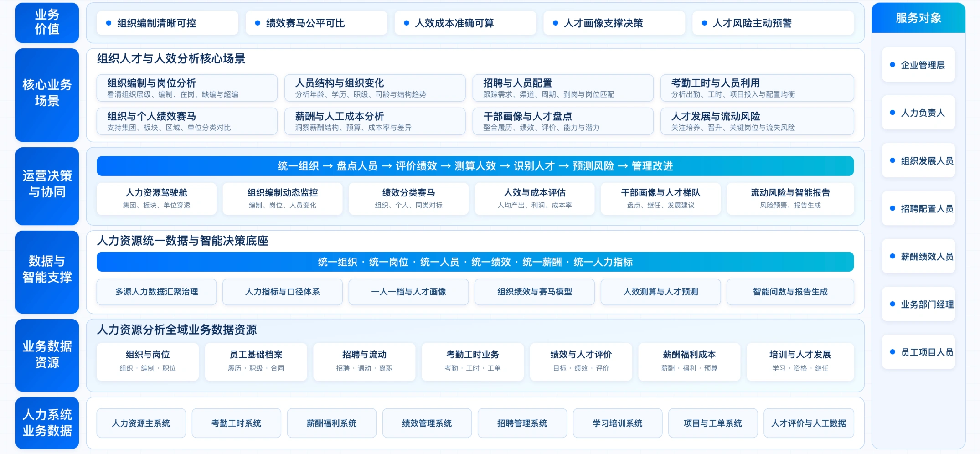Open 人效与成本评估 card
This screenshot has width=980, height=454.
click(535, 199)
